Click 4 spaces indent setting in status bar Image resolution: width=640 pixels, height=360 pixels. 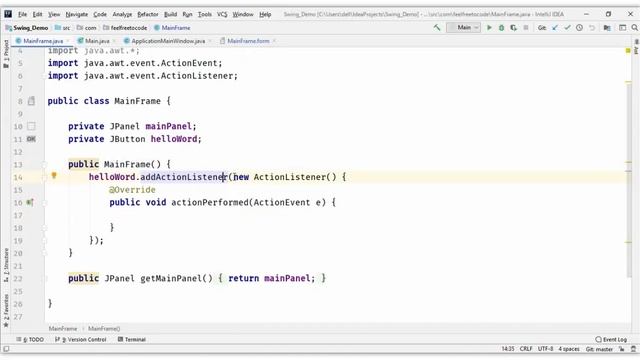[x=569, y=349]
